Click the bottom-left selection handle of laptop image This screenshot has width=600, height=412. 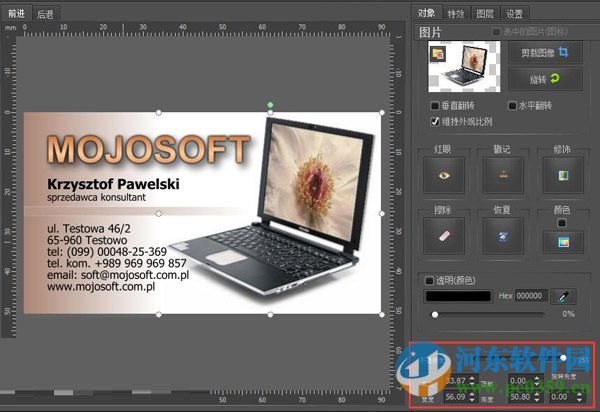[158, 314]
